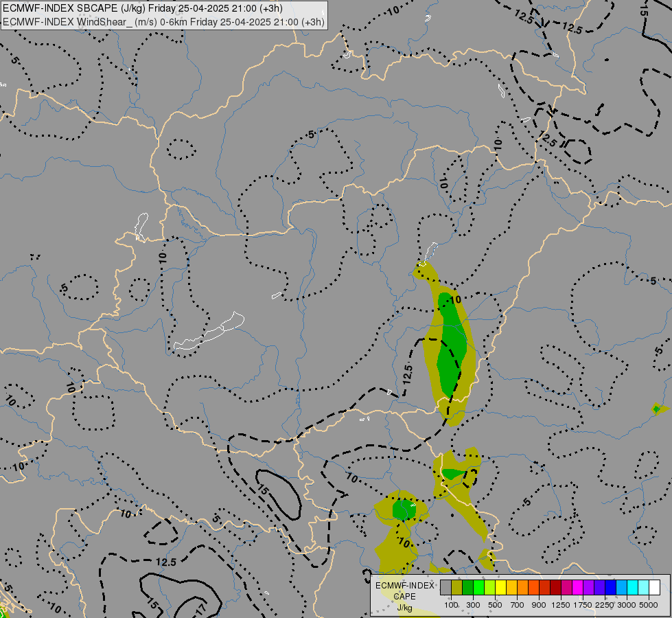Screen dimensions: 672x618
Task: Click the legend value 1250
Action: [x=561, y=605]
